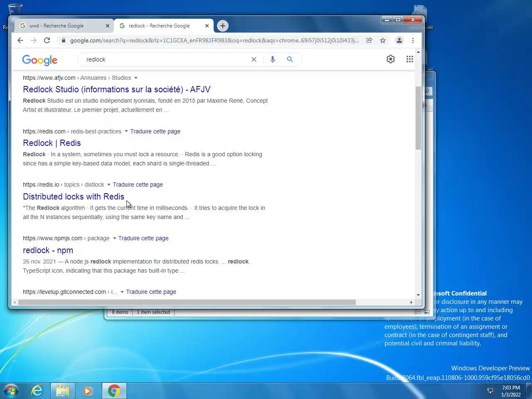Viewport: 532px width, 399px height.
Task: Close the 'redlock - Recherche Google' tab
Action: pos(207,26)
